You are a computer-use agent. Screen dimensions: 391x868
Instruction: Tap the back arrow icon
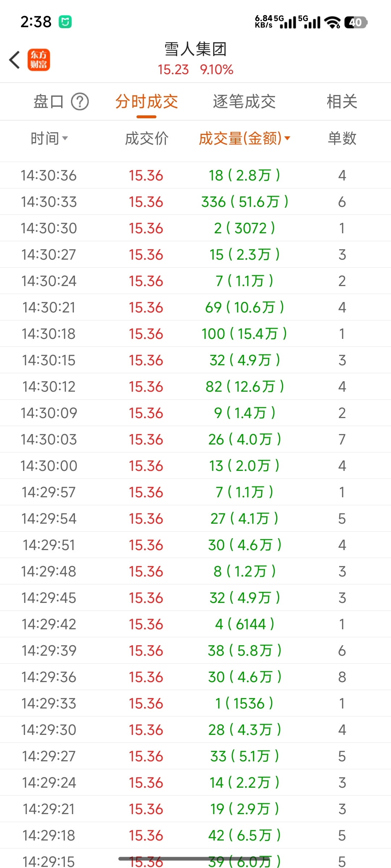point(14,60)
